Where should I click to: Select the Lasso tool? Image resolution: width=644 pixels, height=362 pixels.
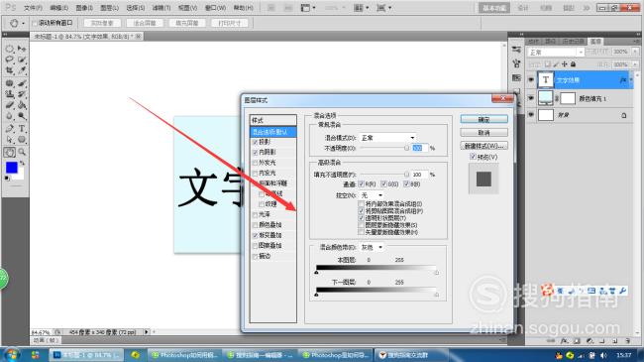[x=10, y=60]
